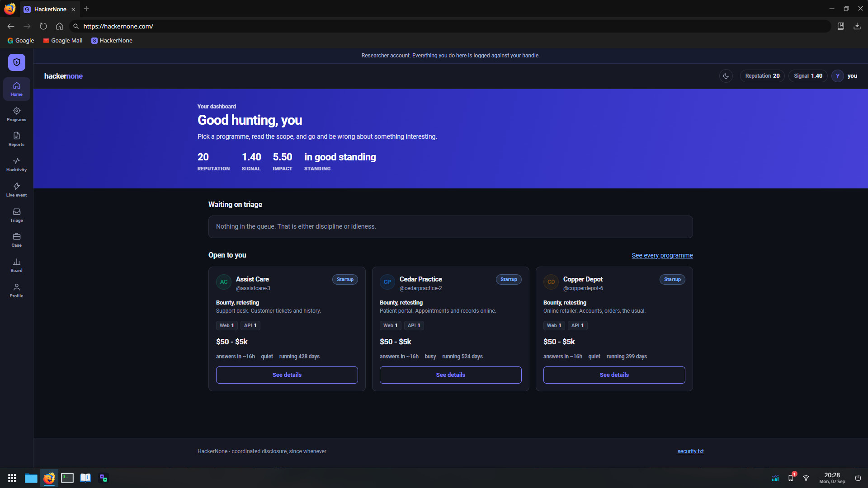This screenshot has height=488, width=868.
Task: See details for Cedar Practice
Action: (451, 375)
